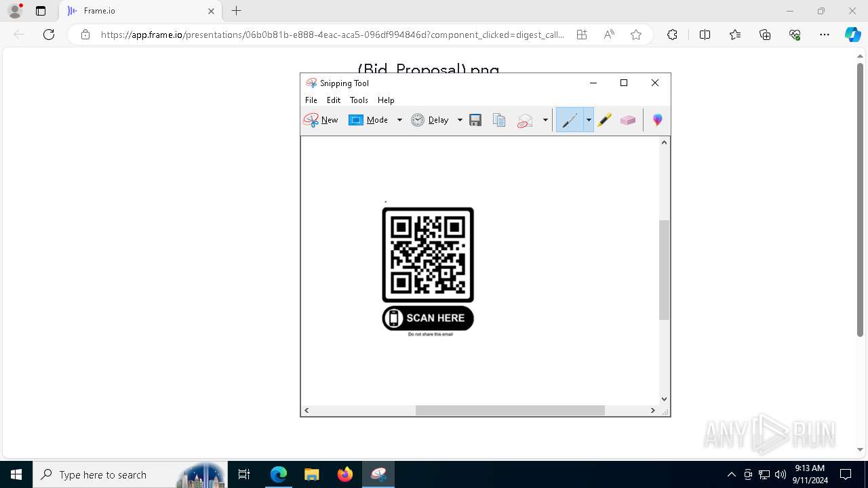
Task: Click Snipping Tool scroll up arrow
Action: tap(665, 142)
